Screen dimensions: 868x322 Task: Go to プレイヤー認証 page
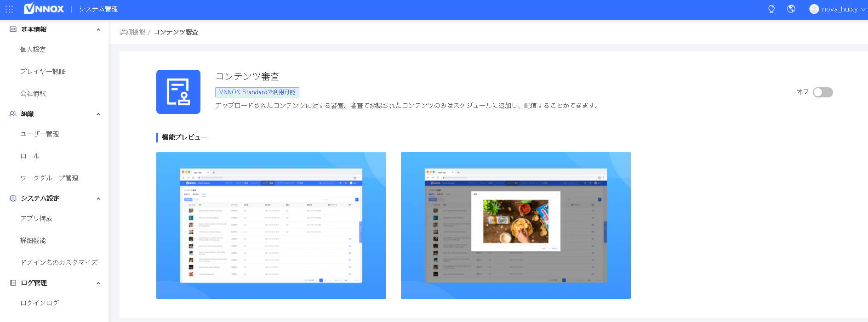click(x=43, y=72)
